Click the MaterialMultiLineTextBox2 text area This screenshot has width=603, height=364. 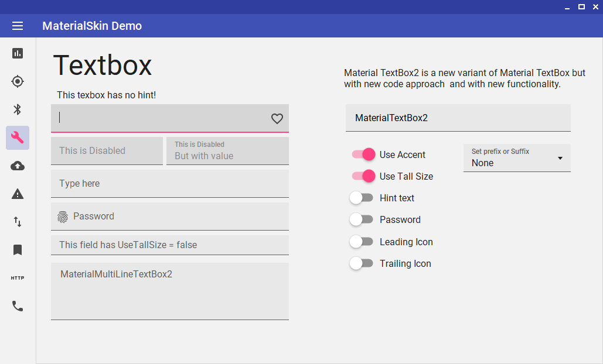(x=170, y=291)
